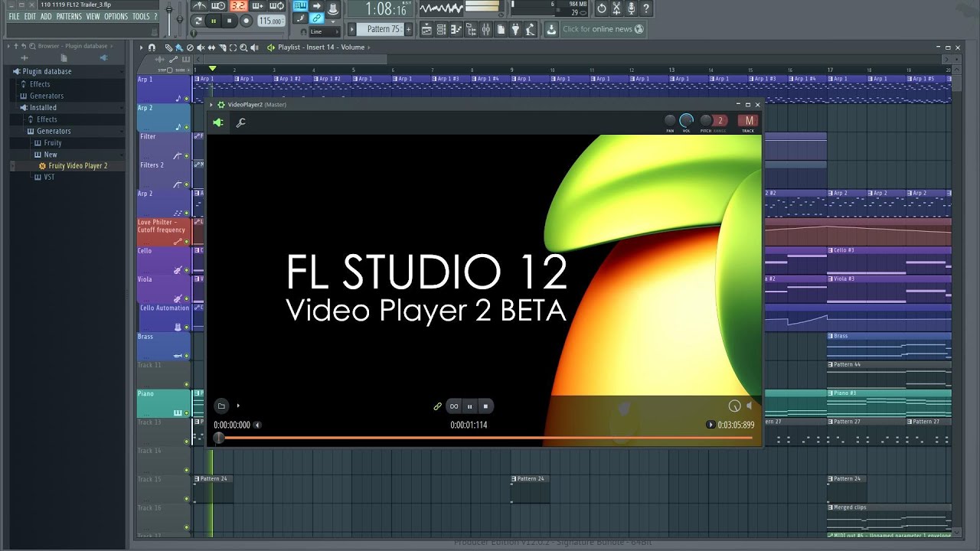
Task: Open the Line snap dropdown
Action: pos(325,31)
